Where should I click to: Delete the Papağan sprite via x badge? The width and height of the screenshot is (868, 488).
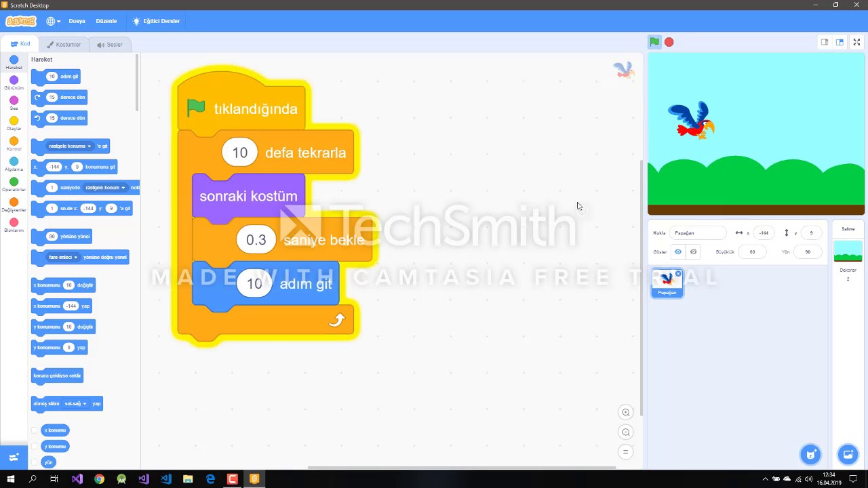[x=678, y=274]
